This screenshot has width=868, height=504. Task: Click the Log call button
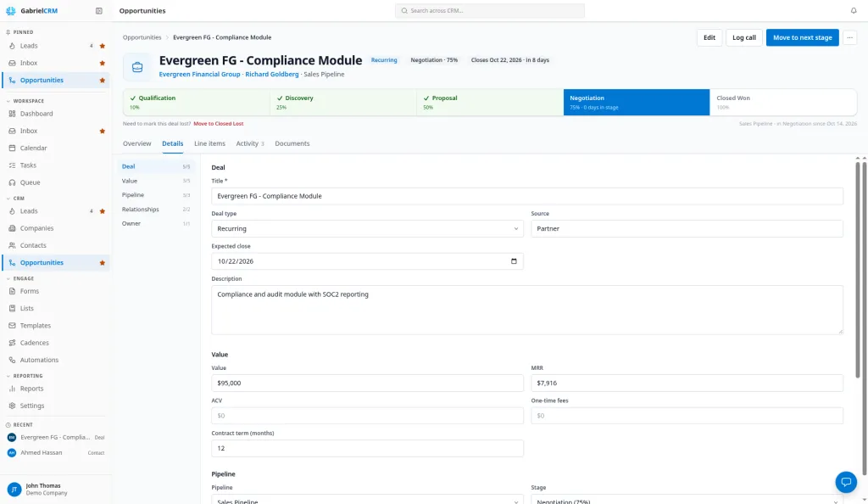(744, 37)
